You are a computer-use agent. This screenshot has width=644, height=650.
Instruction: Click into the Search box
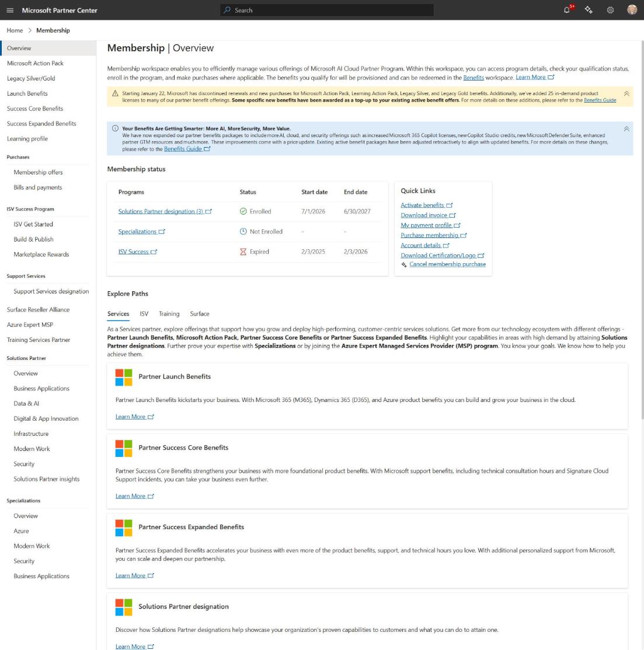tap(327, 10)
